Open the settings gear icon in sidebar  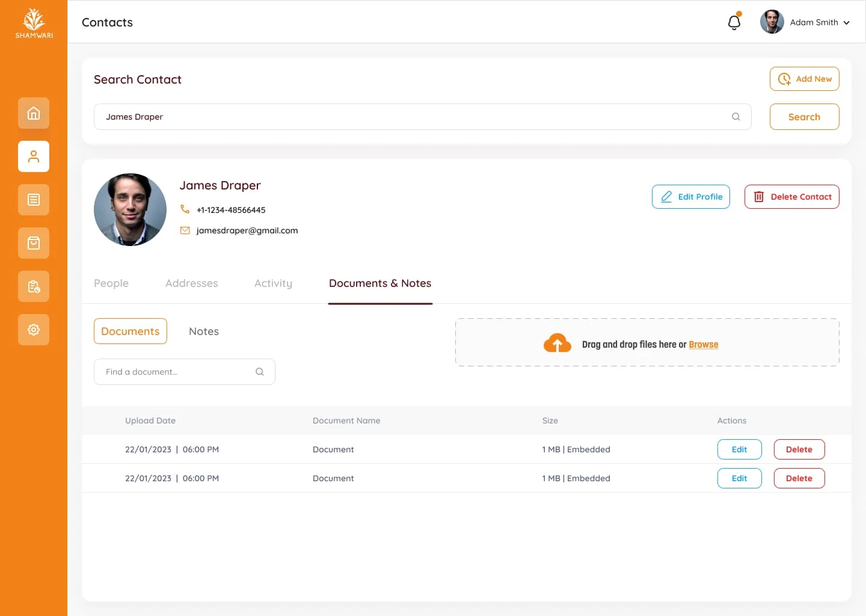click(34, 330)
